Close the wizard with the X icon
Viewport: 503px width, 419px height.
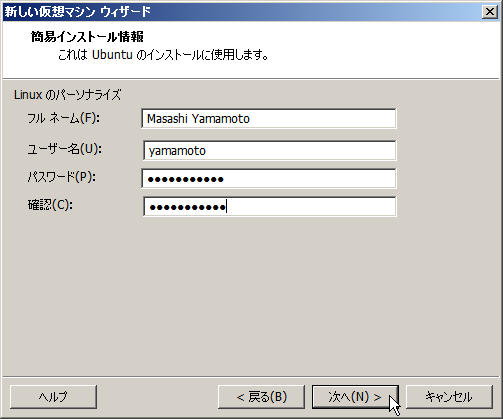coord(490,12)
